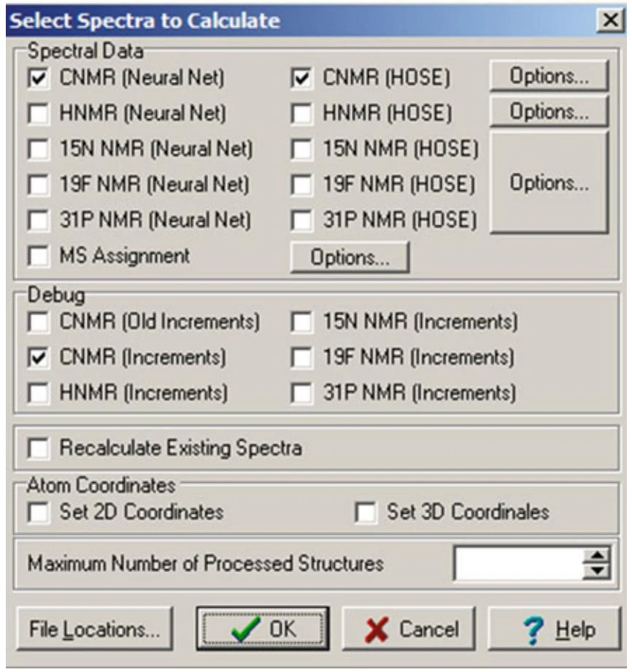This screenshot has height=672, width=632.
Task: Click the File Locations button
Action: click(95, 629)
